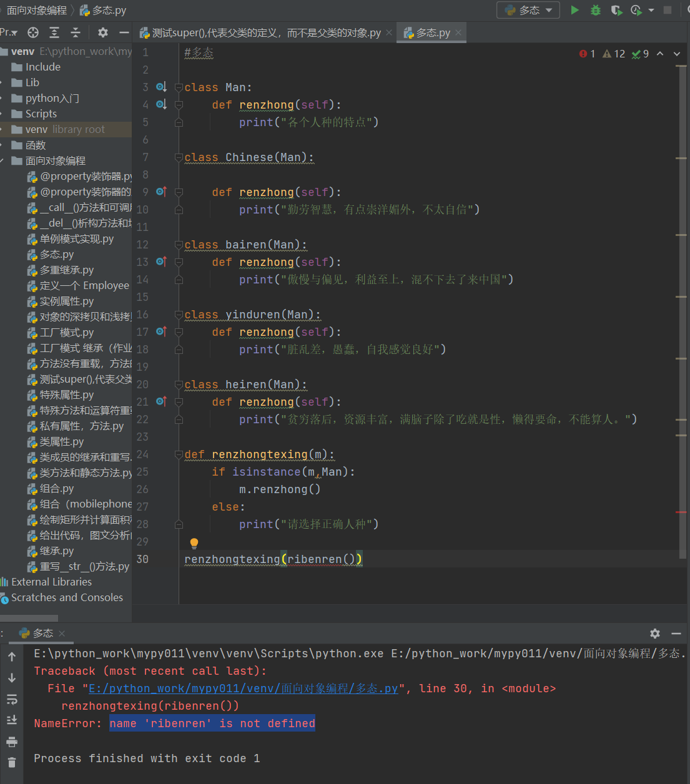The width and height of the screenshot is (690, 784).
Task: Minimize the Run tool window
Action: click(x=676, y=634)
